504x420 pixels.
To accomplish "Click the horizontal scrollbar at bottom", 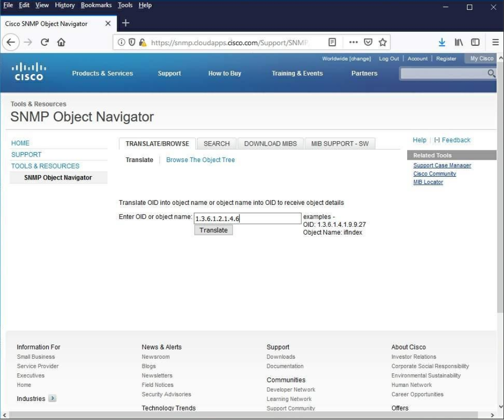I will click(x=243, y=415).
